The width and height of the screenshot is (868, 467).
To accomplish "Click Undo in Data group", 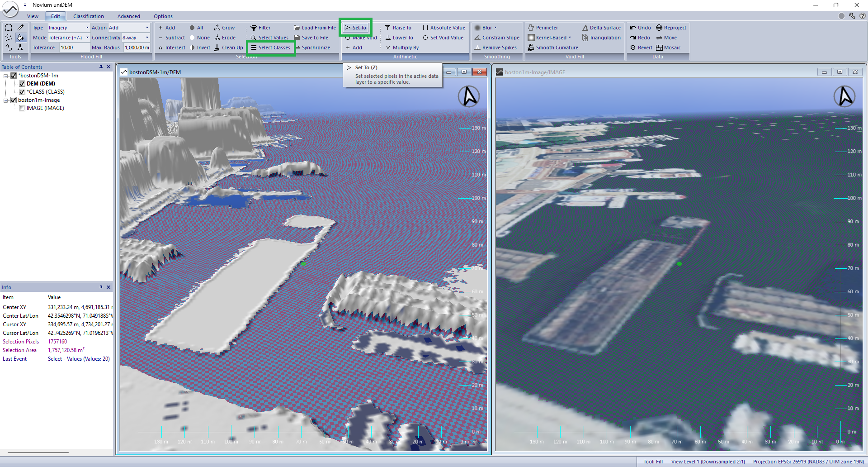I will pyautogui.click(x=640, y=28).
